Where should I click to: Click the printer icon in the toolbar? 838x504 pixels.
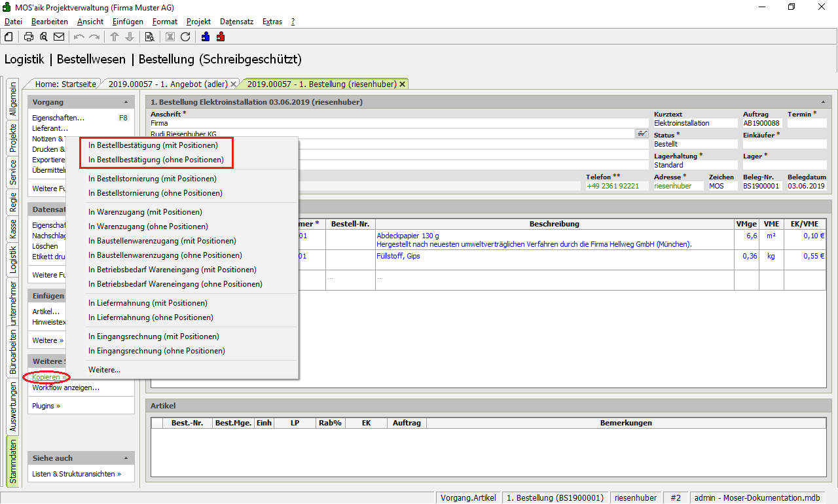click(29, 37)
